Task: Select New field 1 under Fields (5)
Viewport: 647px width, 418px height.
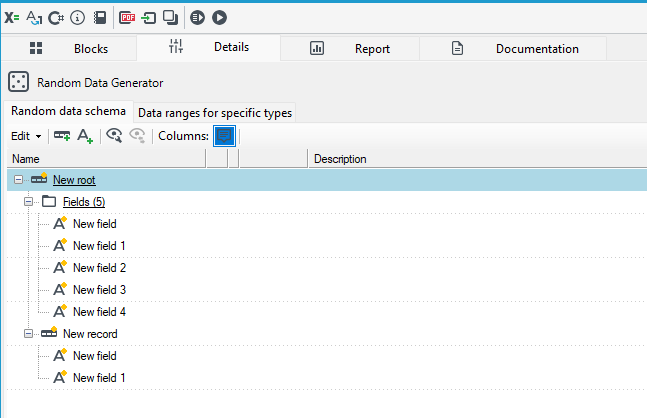Action: 99,246
